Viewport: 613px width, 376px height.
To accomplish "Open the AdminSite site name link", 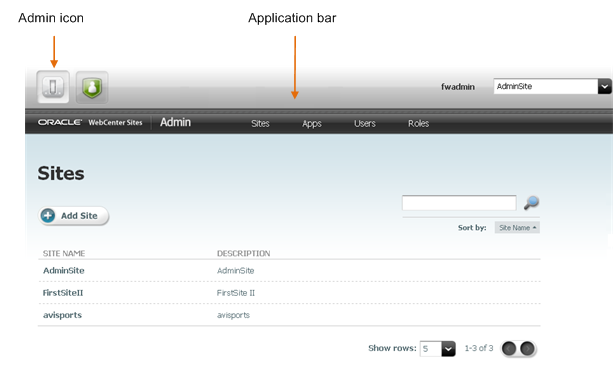I will click(x=64, y=270).
